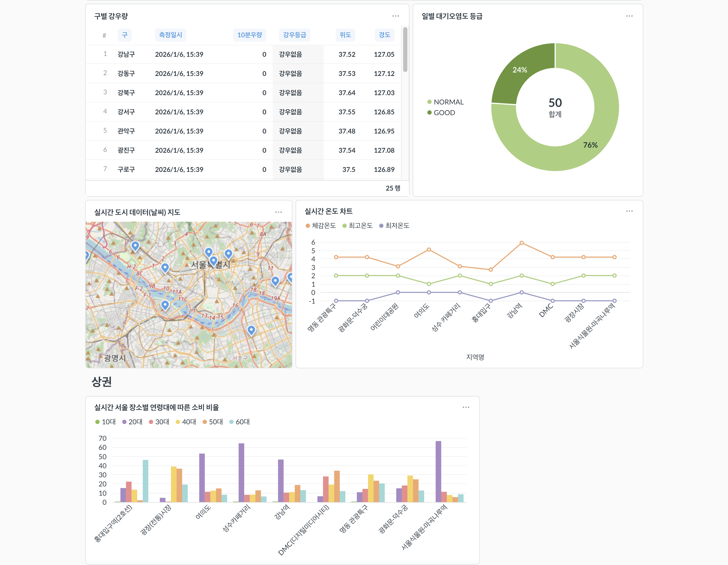The image size is (728, 565).
Task: Click the 구 column header
Action: coord(124,35)
